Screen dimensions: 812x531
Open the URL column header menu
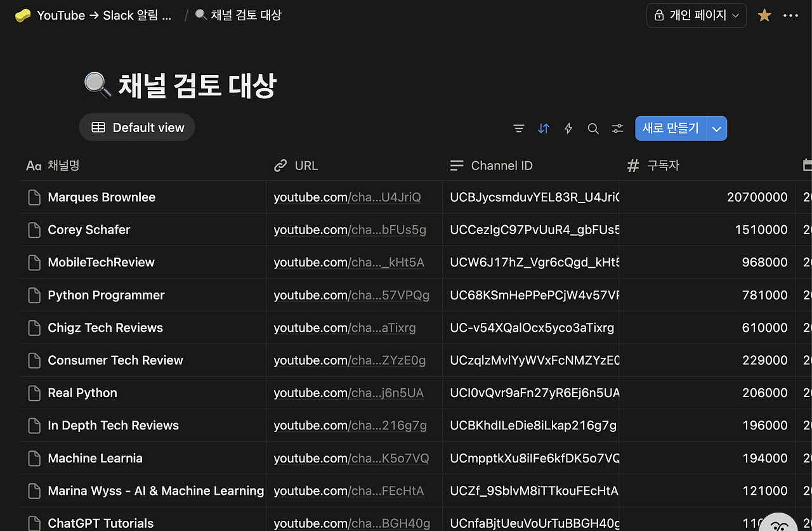[296, 166]
